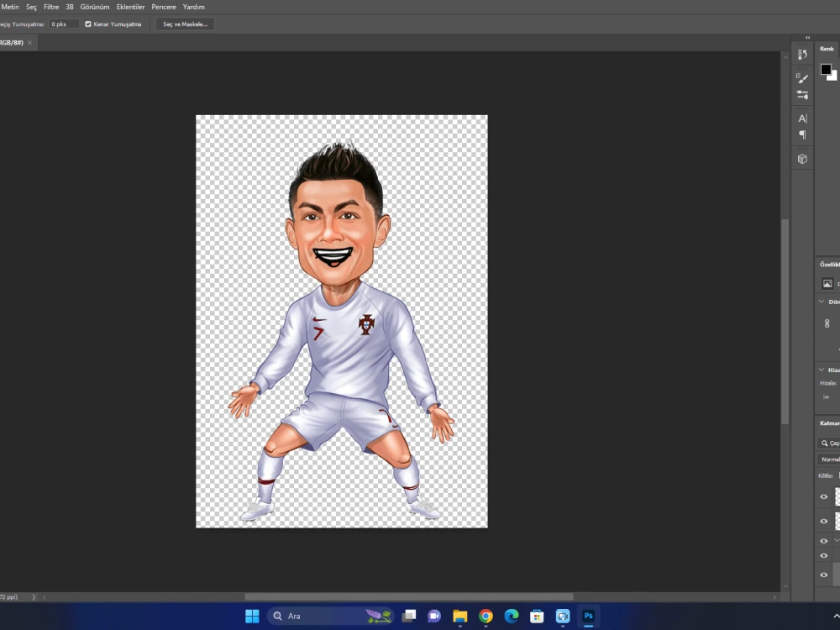This screenshot has height=630, width=840.
Task: Click the link width and height chain icon
Action: point(827,323)
